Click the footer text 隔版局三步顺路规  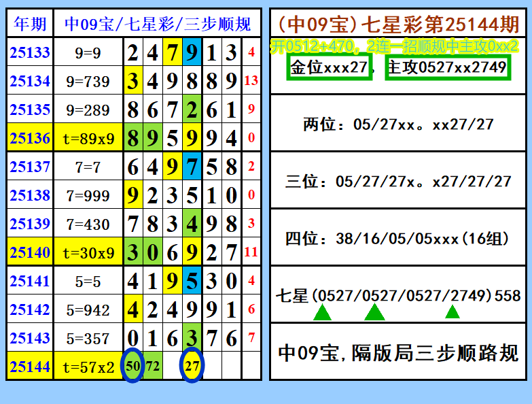[x=436, y=353]
